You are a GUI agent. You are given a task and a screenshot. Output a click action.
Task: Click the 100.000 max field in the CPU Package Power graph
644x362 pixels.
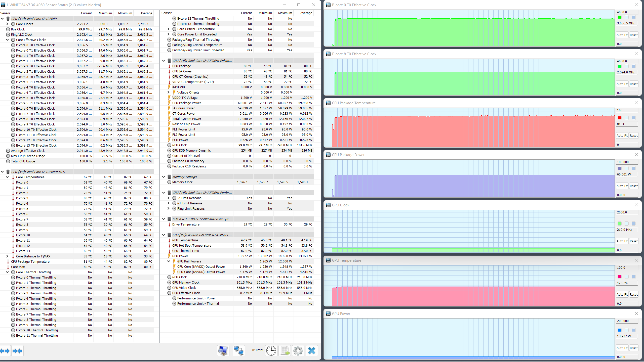(626, 162)
